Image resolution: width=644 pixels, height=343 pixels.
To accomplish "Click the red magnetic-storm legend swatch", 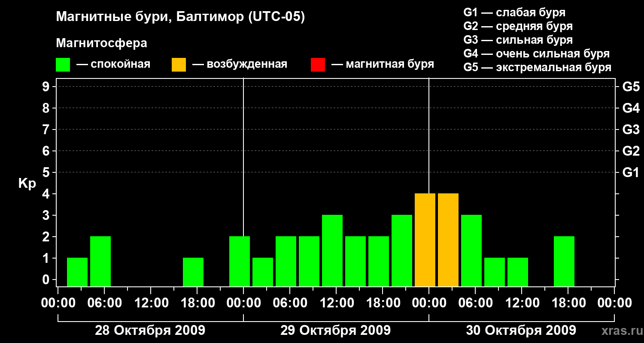I will (x=318, y=65).
